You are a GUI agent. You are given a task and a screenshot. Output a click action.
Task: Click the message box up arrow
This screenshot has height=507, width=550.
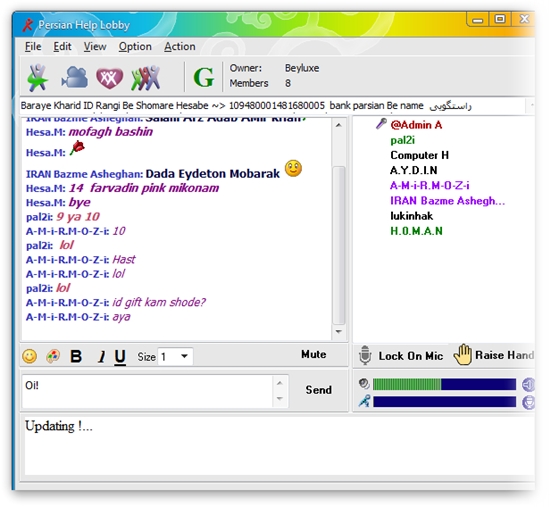point(280,383)
